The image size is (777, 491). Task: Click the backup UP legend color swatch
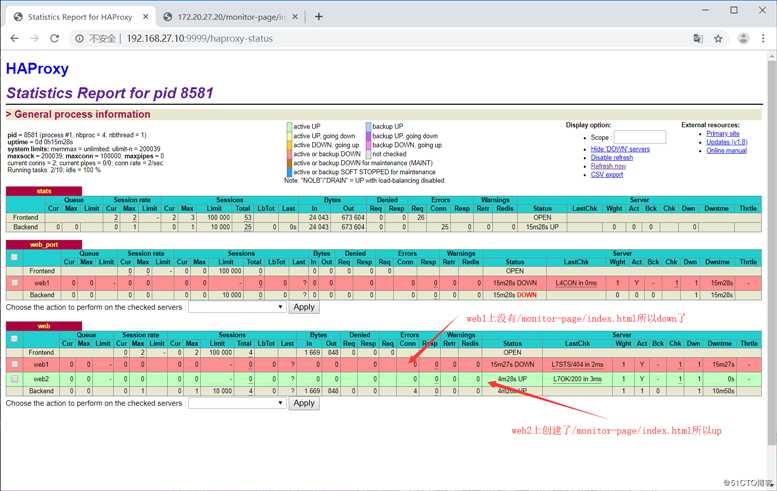(x=368, y=126)
